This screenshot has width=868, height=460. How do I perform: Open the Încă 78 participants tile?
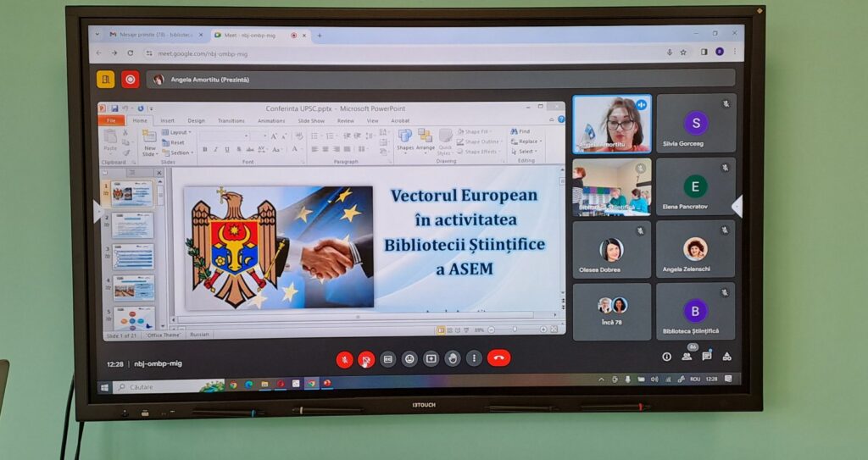pyautogui.click(x=611, y=312)
